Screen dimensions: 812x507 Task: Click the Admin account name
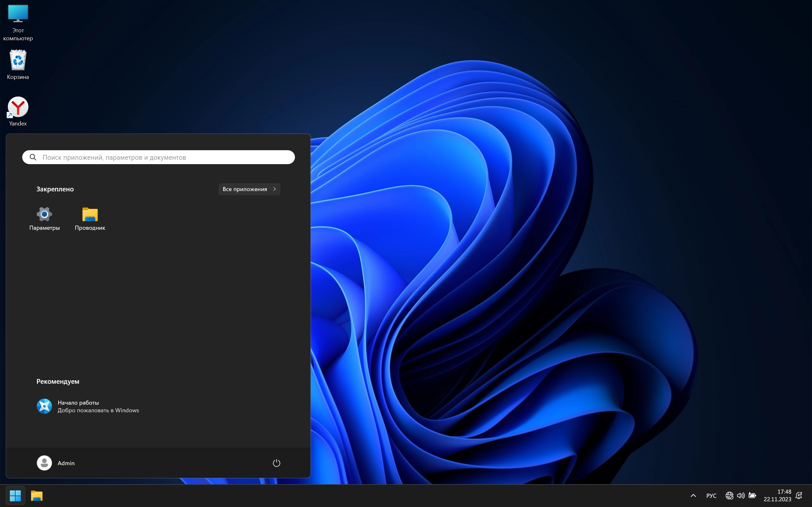pyautogui.click(x=66, y=463)
